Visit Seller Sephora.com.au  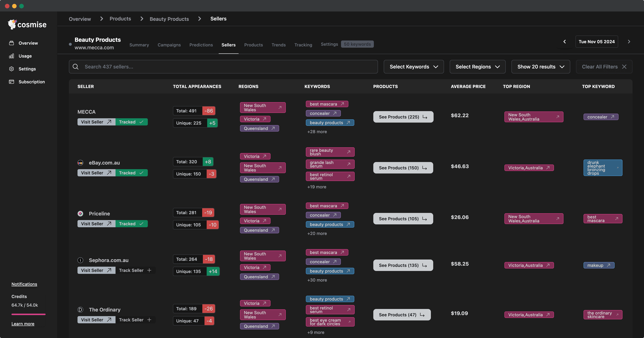96,270
